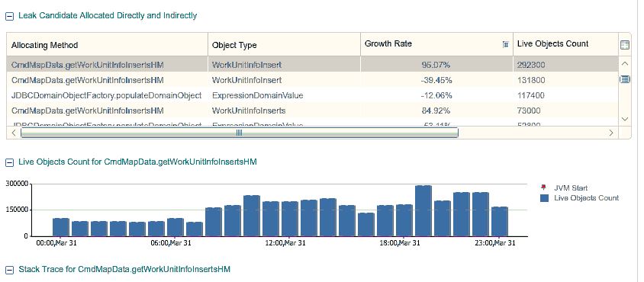644x282 pixels.
Task: Click the horizontal scrollbar left arrow
Action: pyautogui.click(x=13, y=133)
